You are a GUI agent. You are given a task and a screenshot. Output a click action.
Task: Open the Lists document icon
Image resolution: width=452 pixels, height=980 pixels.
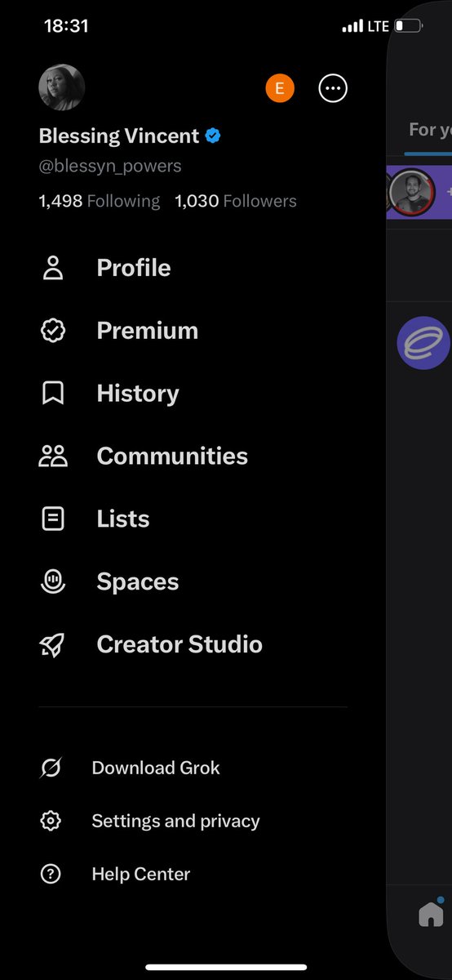(x=53, y=519)
